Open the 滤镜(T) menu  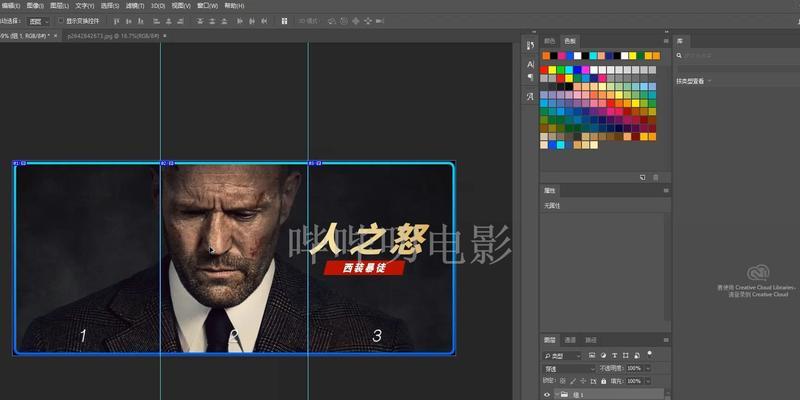coord(135,6)
